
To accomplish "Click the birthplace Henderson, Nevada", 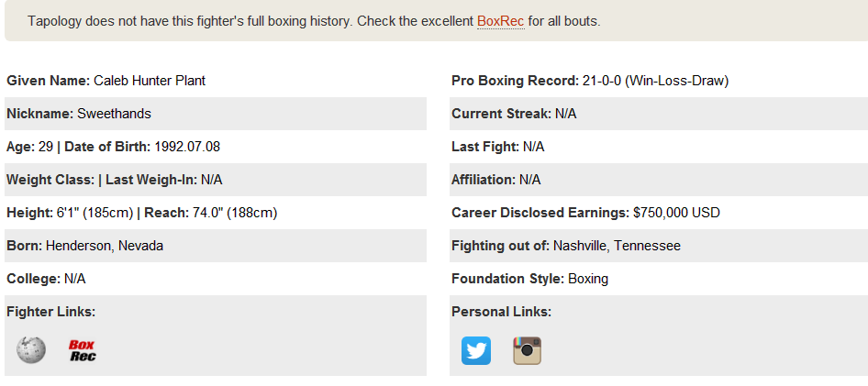I will coord(105,246).
